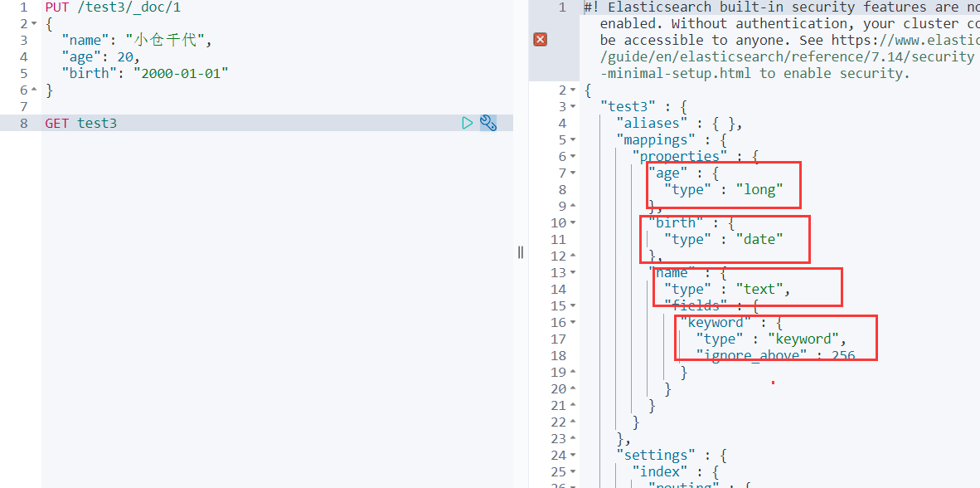The image size is (980, 488).
Task: Click the "date" type value in response
Action: coord(759,239)
